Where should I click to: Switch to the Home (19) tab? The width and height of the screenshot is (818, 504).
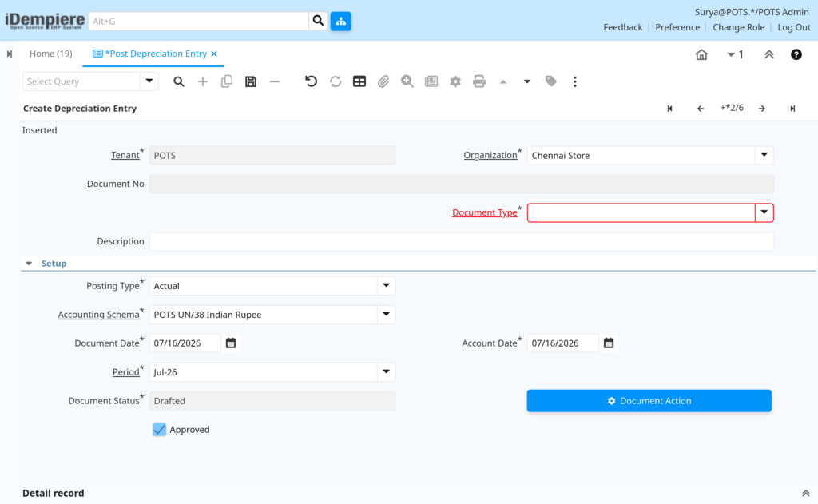point(50,54)
